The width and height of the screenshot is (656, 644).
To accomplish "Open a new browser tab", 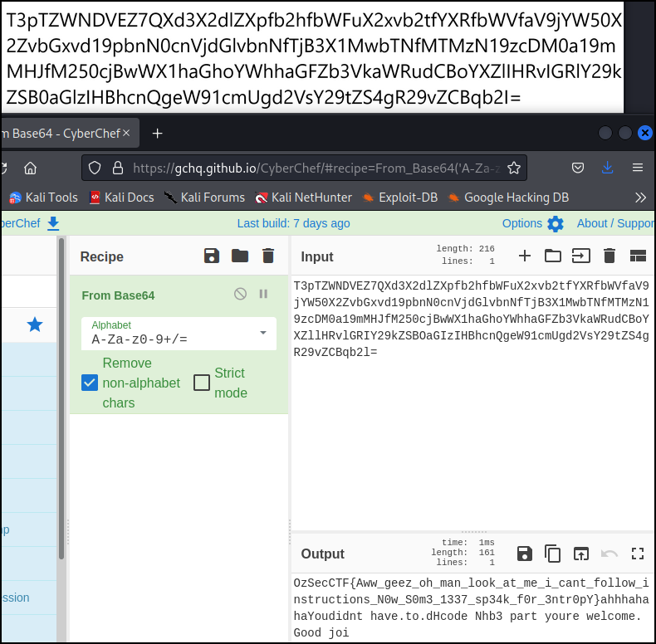I will tap(157, 133).
